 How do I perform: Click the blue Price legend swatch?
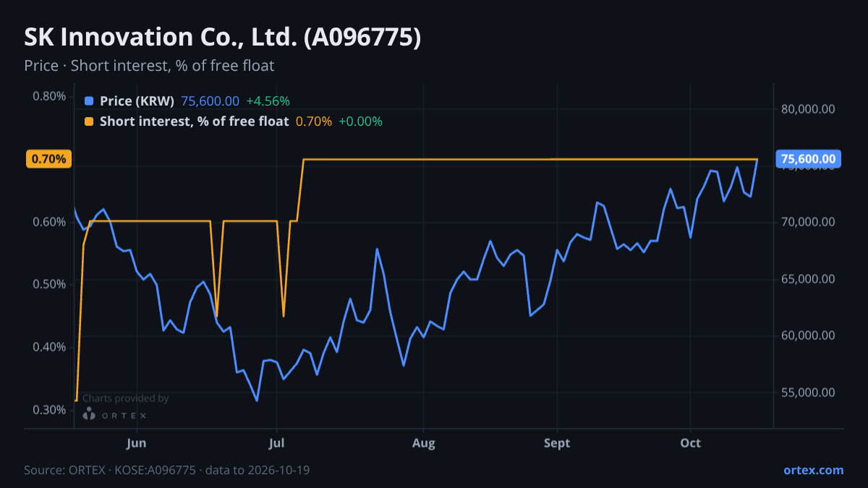[89, 101]
